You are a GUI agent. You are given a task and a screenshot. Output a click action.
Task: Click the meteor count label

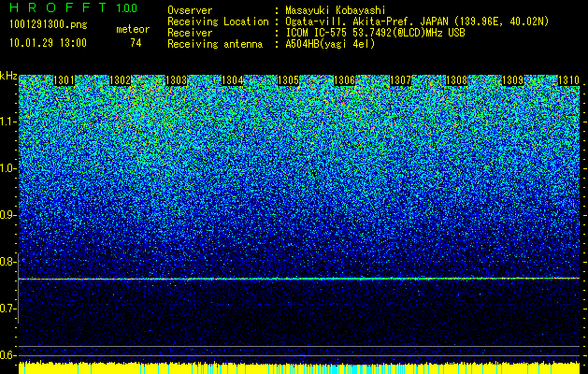pyautogui.click(x=133, y=29)
